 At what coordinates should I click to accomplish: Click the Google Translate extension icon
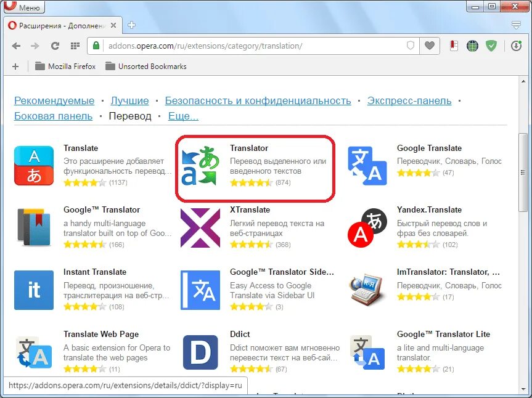coord(367,166)
